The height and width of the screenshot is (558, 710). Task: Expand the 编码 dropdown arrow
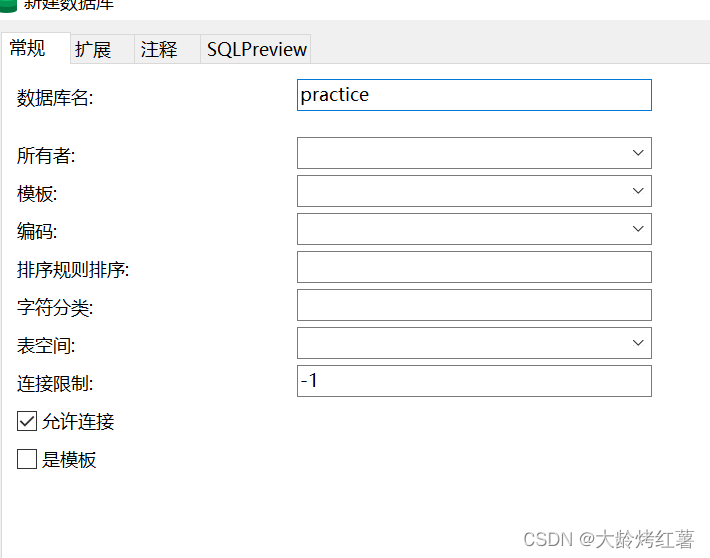638,229
